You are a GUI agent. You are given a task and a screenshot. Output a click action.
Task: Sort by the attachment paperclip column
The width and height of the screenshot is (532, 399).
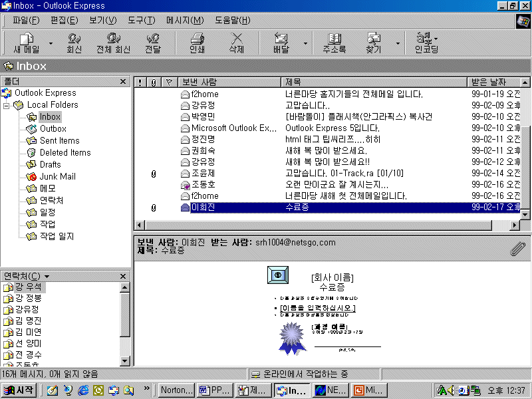(x=154, y=82)
